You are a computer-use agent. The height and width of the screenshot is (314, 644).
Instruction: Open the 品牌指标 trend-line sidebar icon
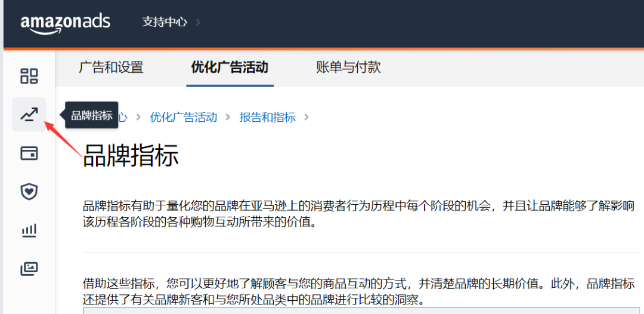(x=29, y=115)
